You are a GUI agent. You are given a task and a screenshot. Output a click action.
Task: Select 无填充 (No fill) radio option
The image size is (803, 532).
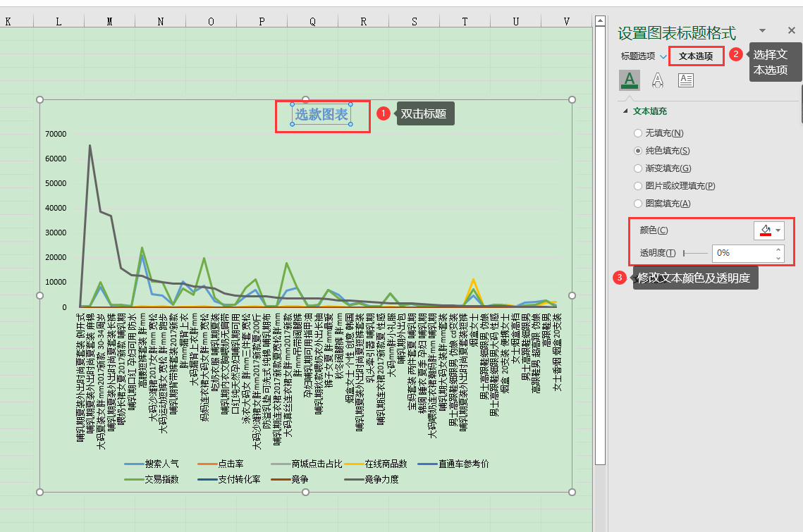coord(638,133)
